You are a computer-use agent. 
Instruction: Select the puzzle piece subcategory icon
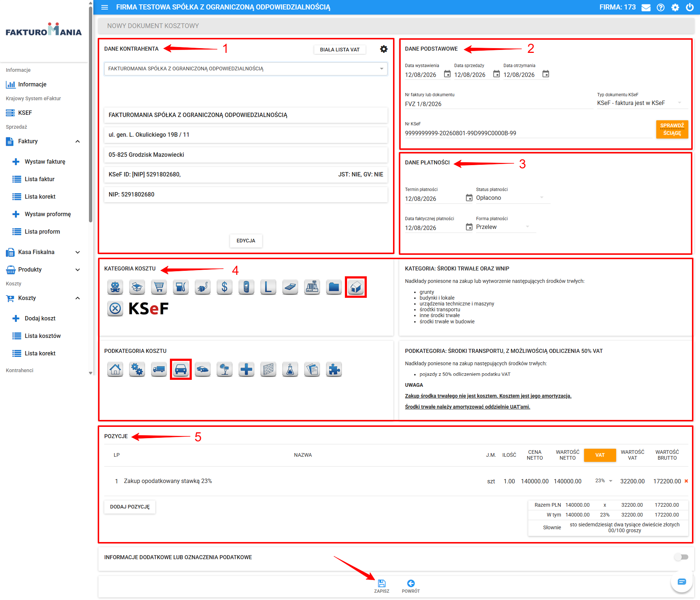point(334,369)
